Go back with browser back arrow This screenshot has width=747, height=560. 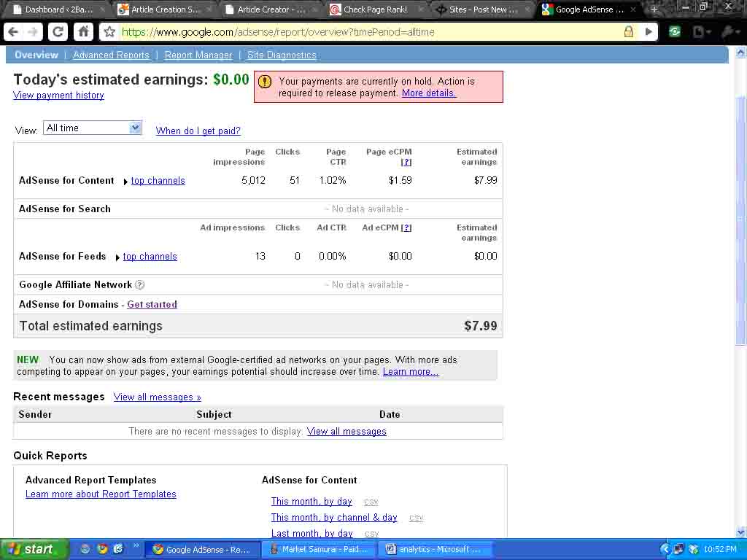tap(13, 32)
